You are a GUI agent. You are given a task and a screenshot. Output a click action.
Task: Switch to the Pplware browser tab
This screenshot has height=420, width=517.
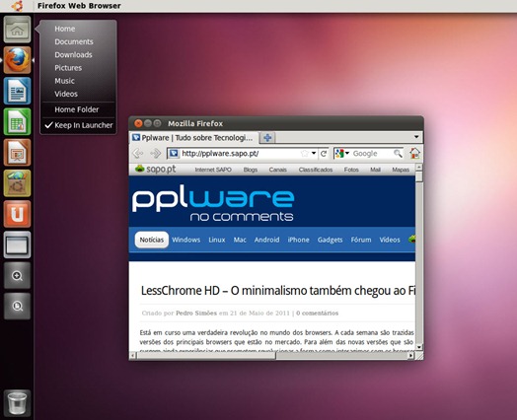point(193,138)
